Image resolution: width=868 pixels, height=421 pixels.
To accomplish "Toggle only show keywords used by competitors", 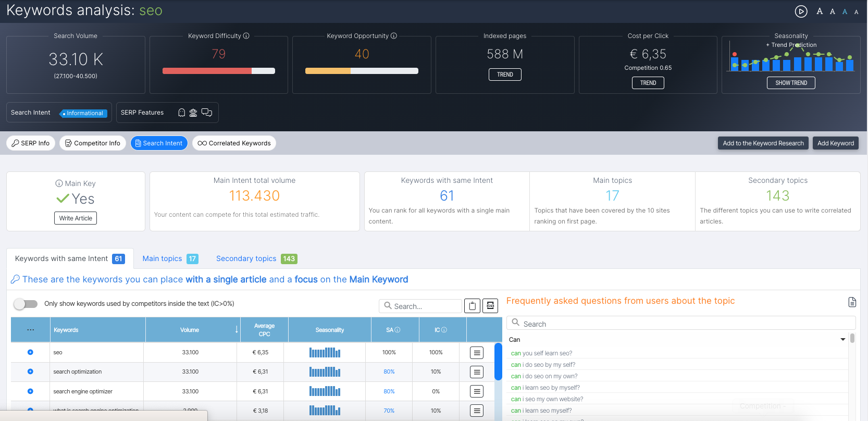I will tap(26, 304).
